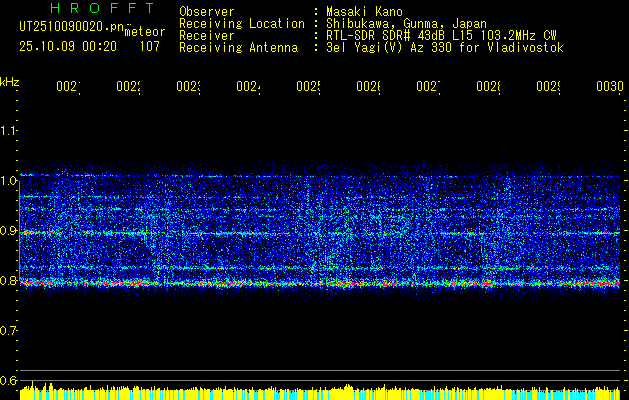Click the 0.8 kHz axis label
This screenshot has width=629, height=400.
click(x=9, y=280)
